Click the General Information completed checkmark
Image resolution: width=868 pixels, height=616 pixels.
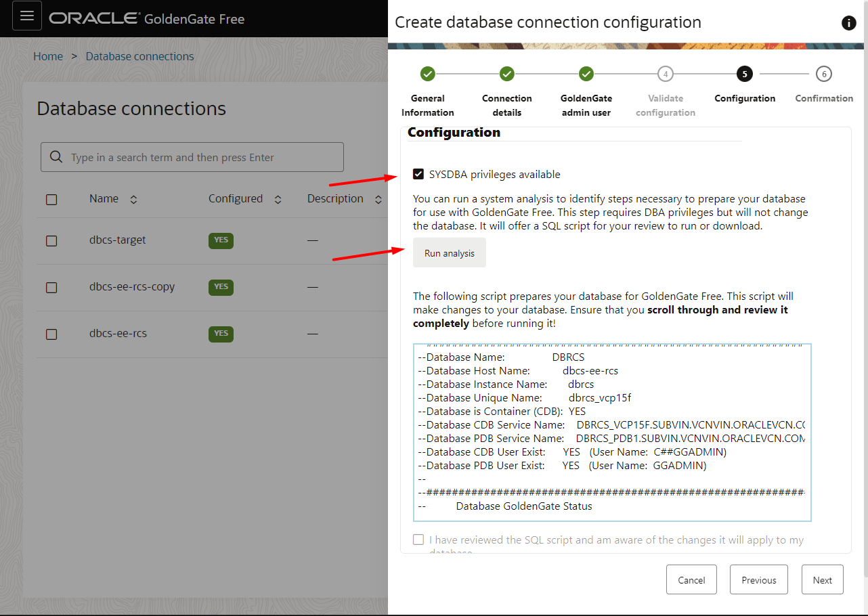[427, 74]
